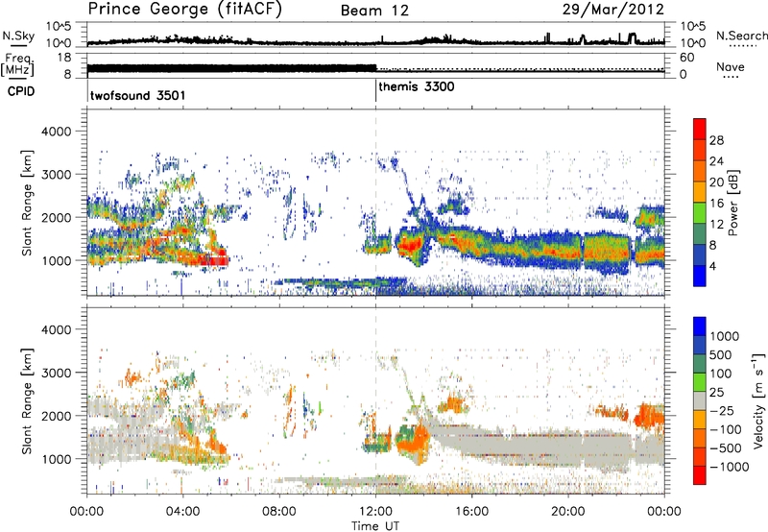The width and height of the screenshot is (768, 532).
Task: Click the '3000' range tick of power panel
Action: point(56,175)
